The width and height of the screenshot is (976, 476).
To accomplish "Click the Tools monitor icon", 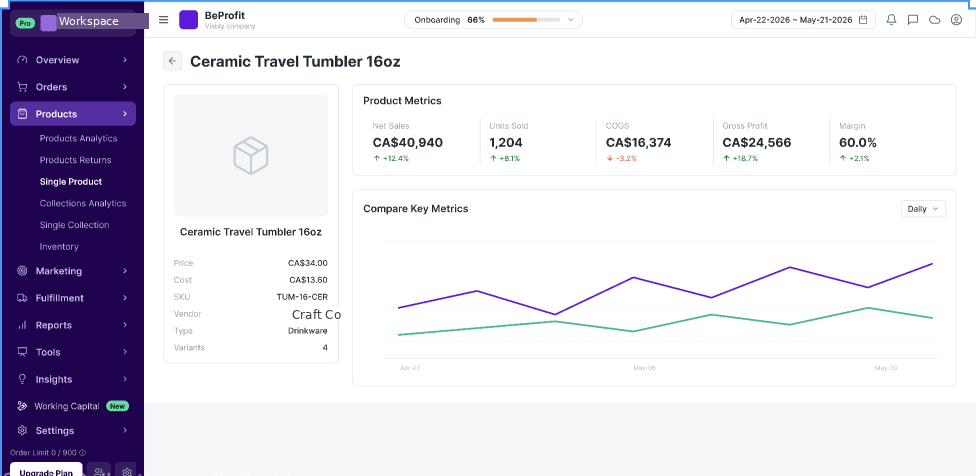I will coord(23,352).
